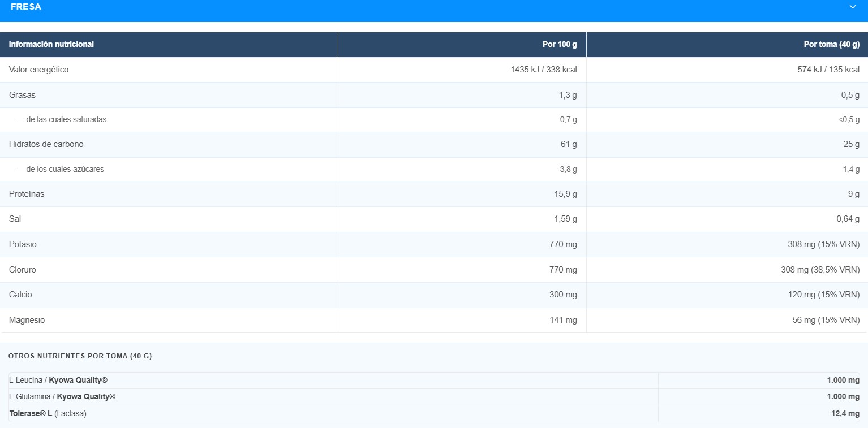868x428 pixels.
Task: Click the Sal row label
Action: 15,219
